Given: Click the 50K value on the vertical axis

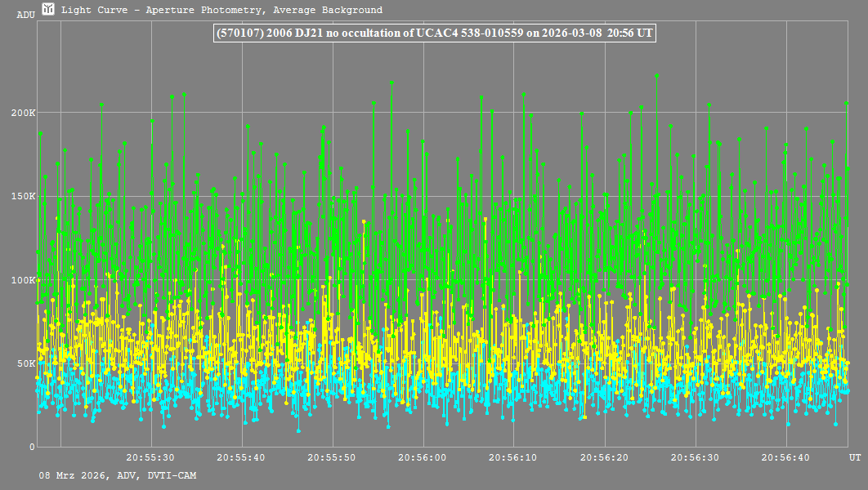Looking at the screenshot, I should tap(26, 363).
